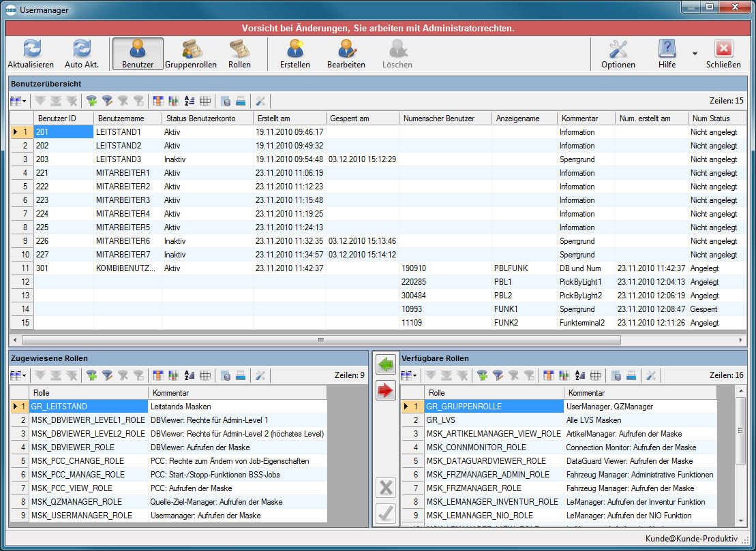
Task: Sort by Status Benutzerkonto column header
Action: point(207,119)
